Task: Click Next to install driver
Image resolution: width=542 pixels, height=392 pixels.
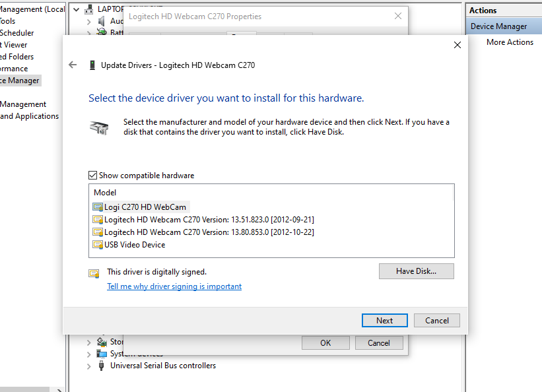Action: pos(384,321)
